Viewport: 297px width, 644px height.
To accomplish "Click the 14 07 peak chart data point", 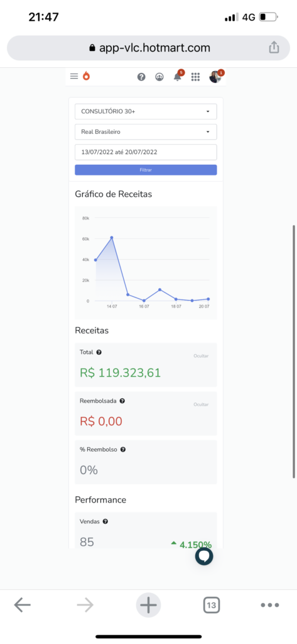I will 112,237.
